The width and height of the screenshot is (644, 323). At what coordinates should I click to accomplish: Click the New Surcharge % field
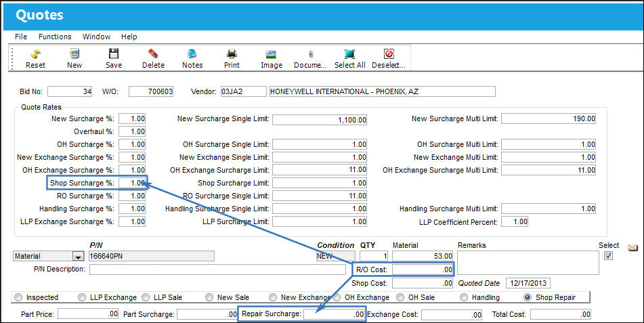(132, 119)
